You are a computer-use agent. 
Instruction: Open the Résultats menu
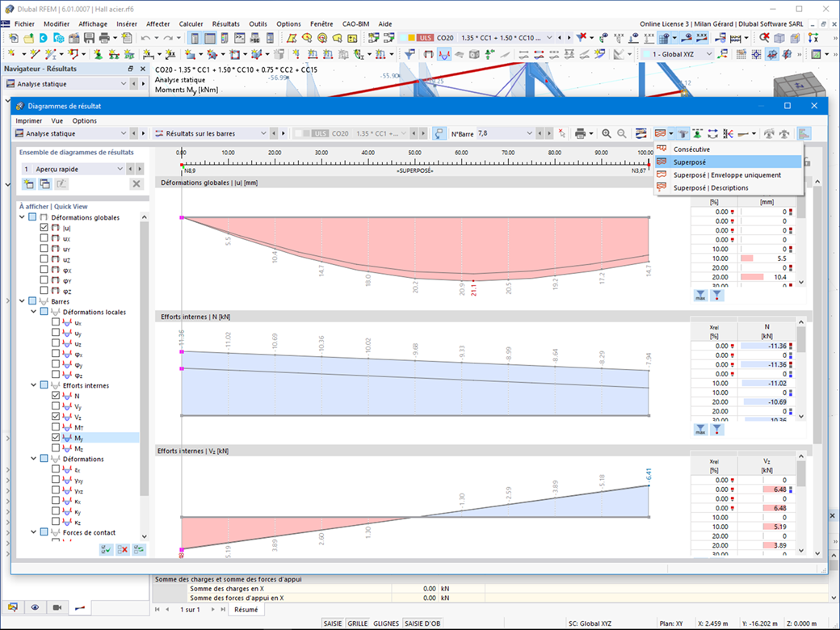point(225,23)
